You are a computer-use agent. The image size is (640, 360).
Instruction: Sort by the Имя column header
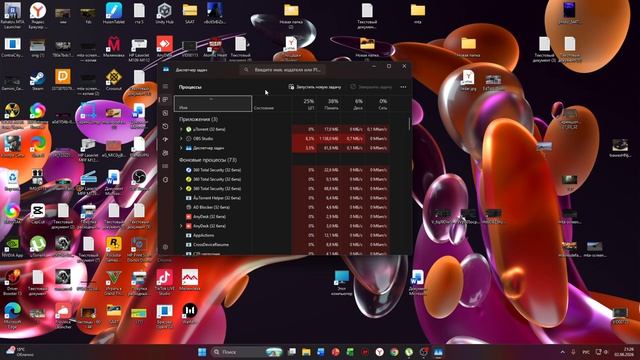pos(213,104)
